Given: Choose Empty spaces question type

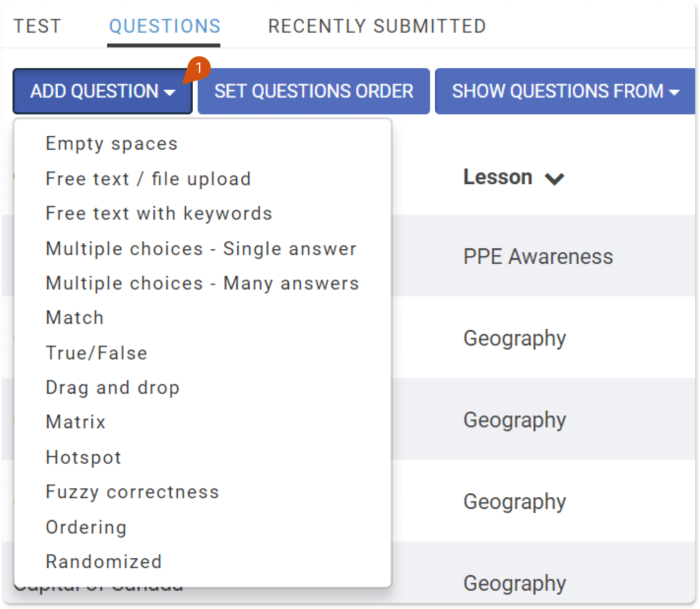Looking at the screenshot, I should tap(112, 143).
